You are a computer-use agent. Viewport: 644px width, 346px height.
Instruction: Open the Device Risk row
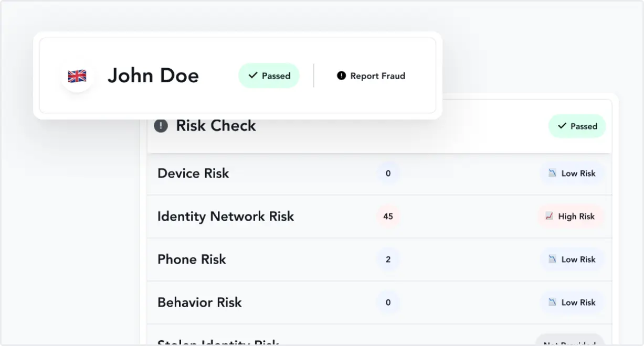point(193,174)
